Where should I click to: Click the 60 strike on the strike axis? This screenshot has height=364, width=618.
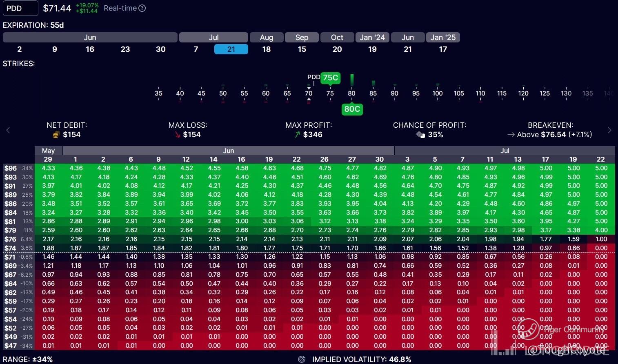click(x=266, y=93)
